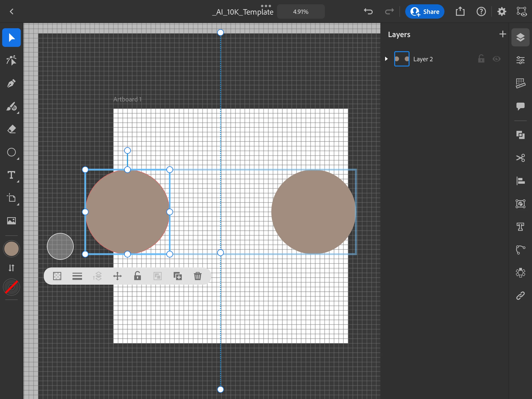Add a new layer with plus
The image size is (532, 399).
(502, 34)
